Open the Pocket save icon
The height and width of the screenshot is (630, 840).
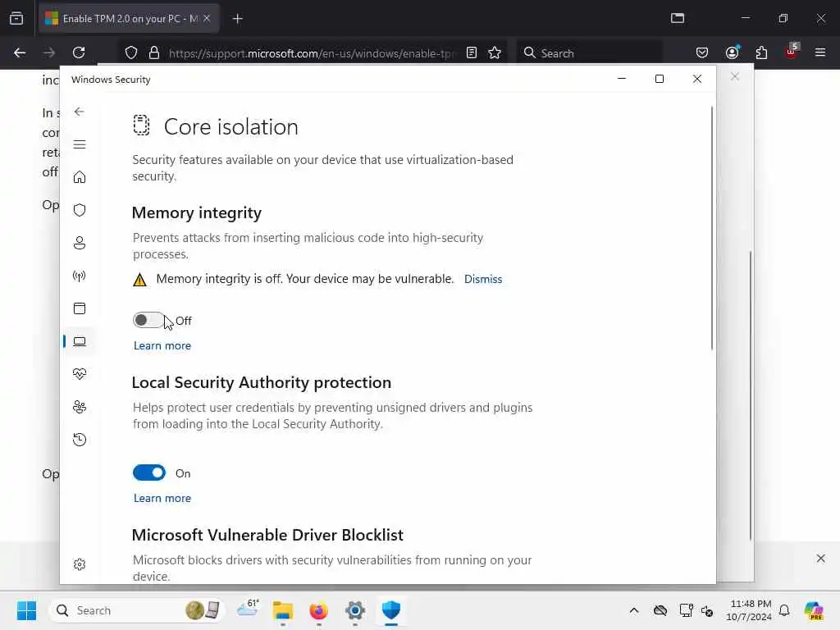[702, 52]
